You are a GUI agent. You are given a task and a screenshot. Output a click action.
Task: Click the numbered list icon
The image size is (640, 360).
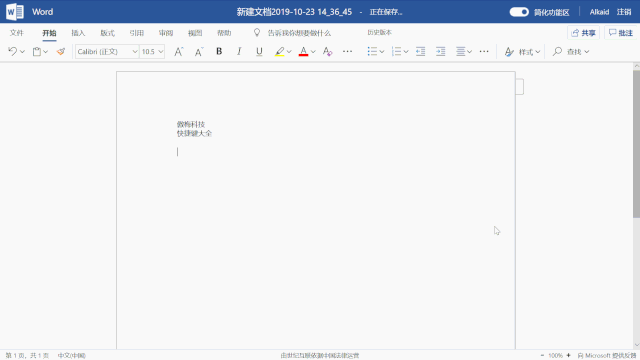click(396, 51)
